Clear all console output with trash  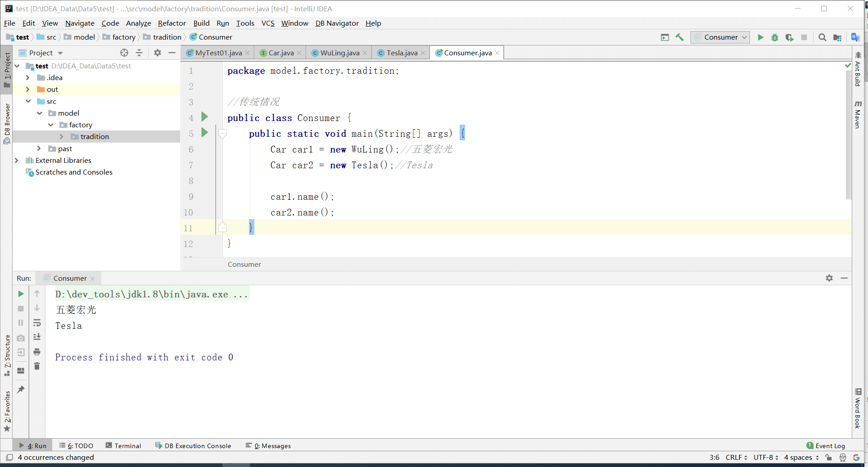coord(37,366)
